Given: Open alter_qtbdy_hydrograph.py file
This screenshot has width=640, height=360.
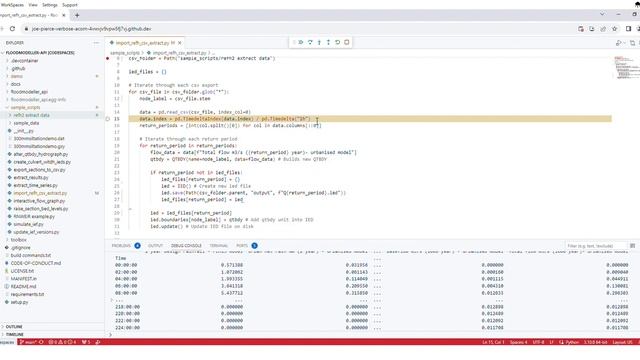Looking at the screenshot, I should (41, 154).
